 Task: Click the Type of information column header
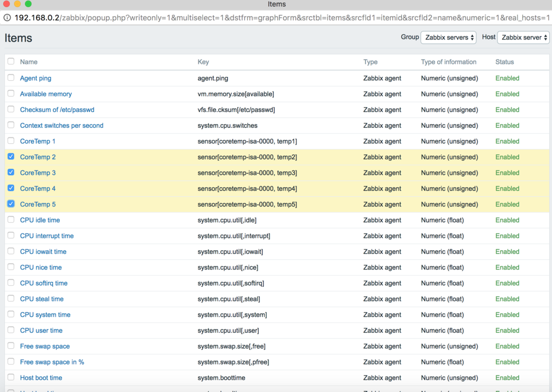tap(448, 62)
